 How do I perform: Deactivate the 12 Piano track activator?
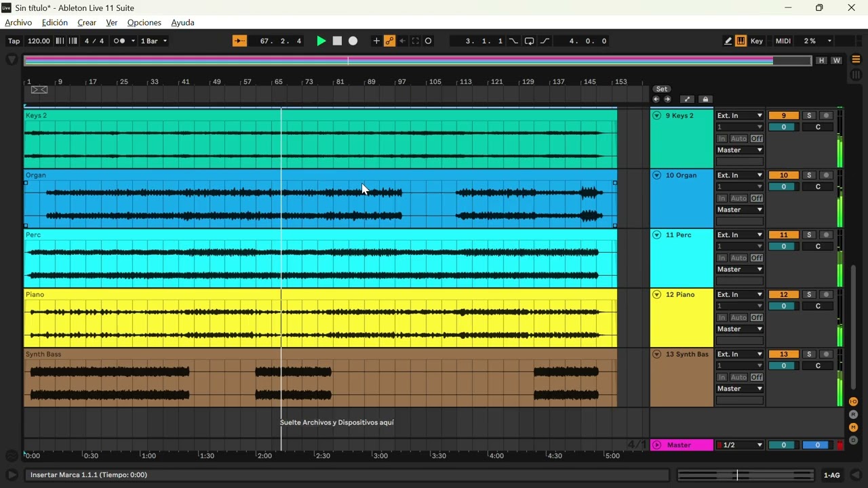pyautogui.click(x=783, y=295)
